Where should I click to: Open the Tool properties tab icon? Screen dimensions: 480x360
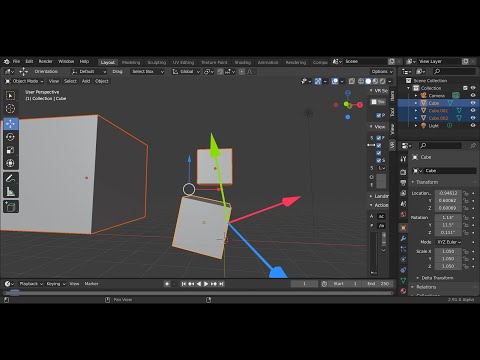403,159
